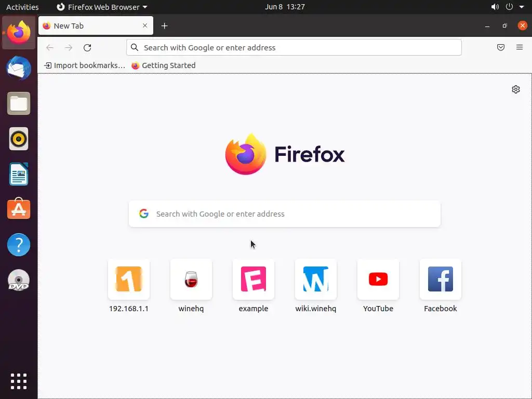This screenshot has width=532, height=399.
Task: Open the power icon system menu
Action: pos(509,7)
